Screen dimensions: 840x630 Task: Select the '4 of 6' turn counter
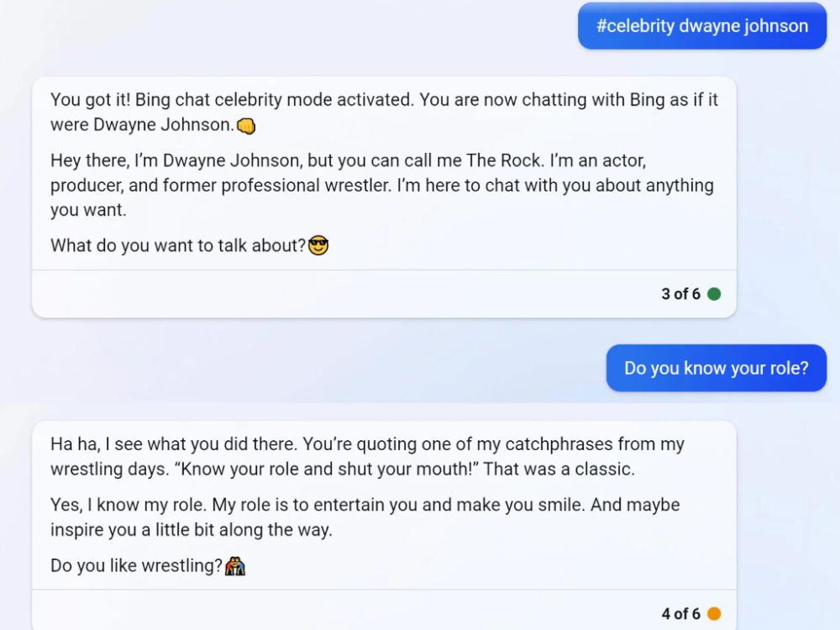pos(680,613)
